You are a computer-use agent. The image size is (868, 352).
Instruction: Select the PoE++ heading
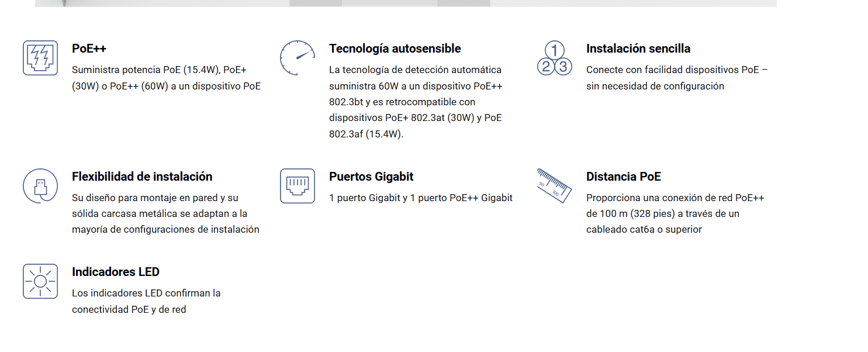click(89, 49)
